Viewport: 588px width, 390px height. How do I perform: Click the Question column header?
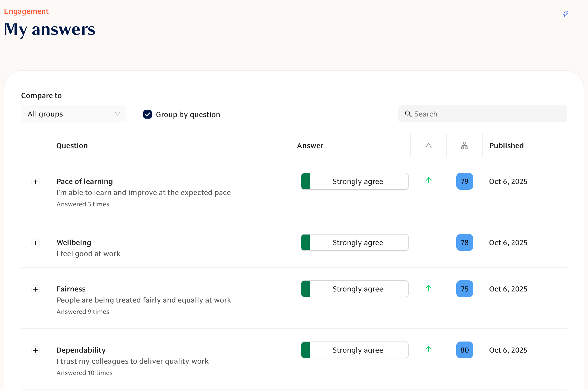point(72,146)
